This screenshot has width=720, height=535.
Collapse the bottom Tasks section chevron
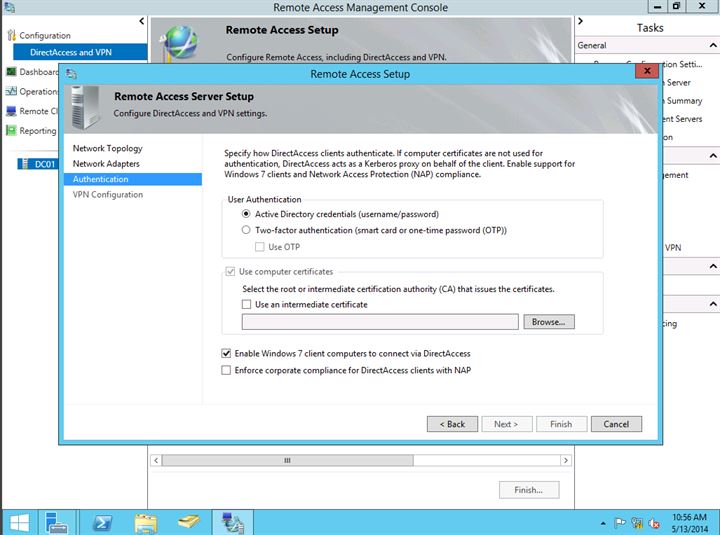[713, 304]
